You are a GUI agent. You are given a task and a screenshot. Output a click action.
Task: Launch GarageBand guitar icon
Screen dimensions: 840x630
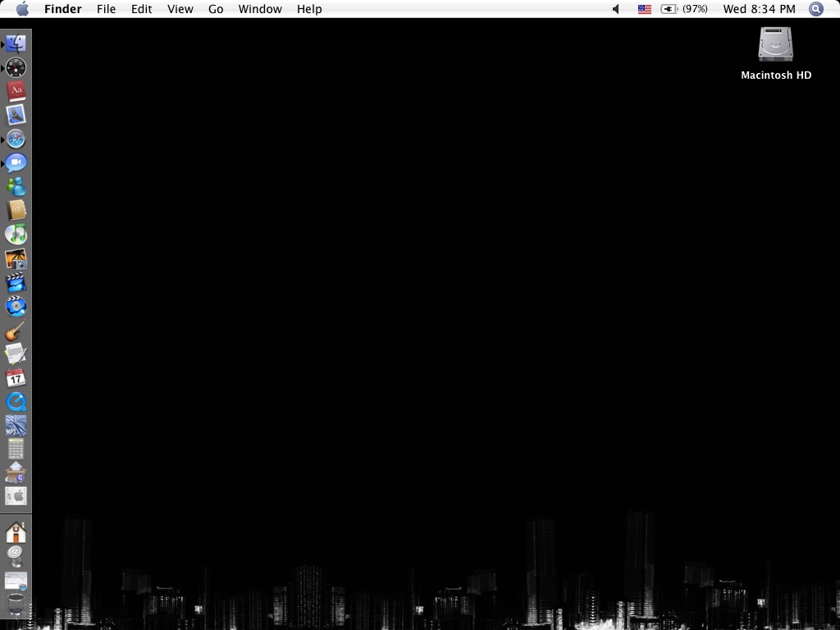(x=16, y=330)
